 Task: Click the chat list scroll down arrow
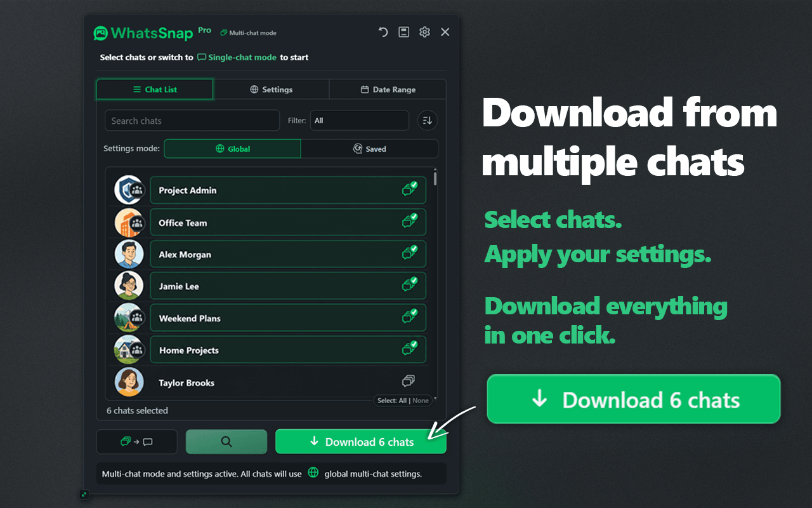coord(435,399)
